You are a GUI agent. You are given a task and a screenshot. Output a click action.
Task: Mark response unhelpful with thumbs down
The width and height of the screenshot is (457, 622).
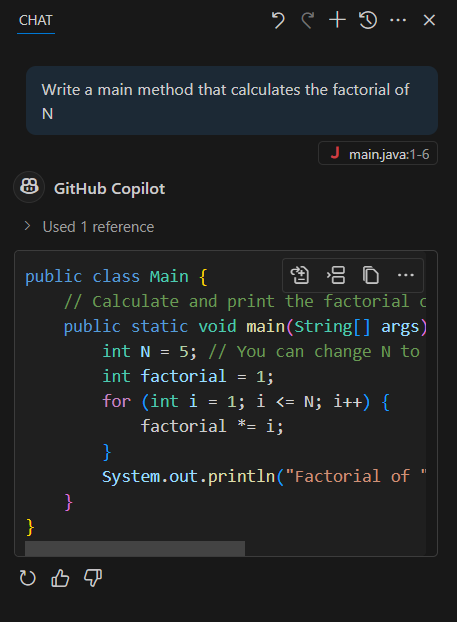[93, 578]
